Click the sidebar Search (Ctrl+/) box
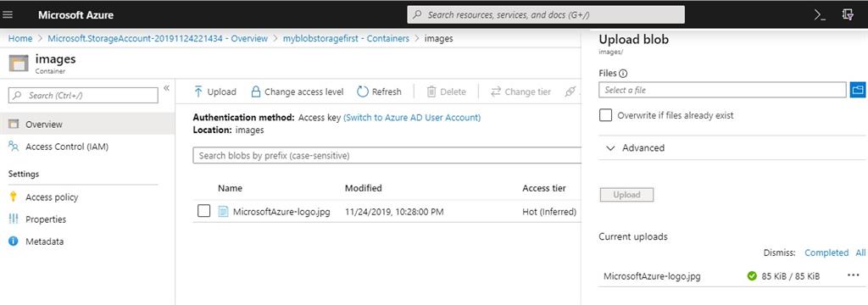 point(83,95)
